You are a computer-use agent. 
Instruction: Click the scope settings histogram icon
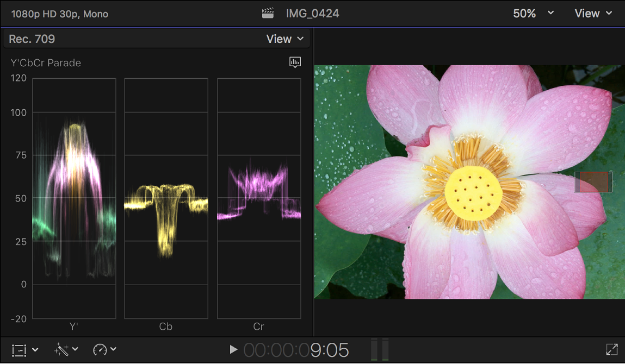[x=295, y=62]
